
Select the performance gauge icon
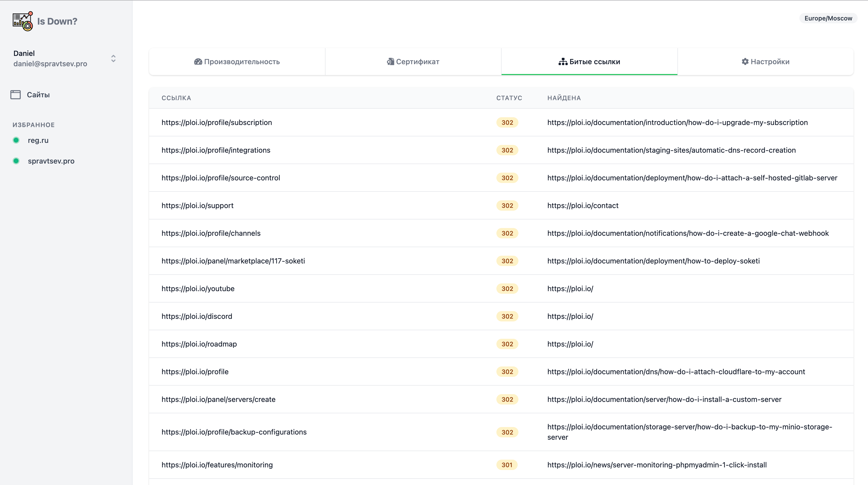coord(198,62)
